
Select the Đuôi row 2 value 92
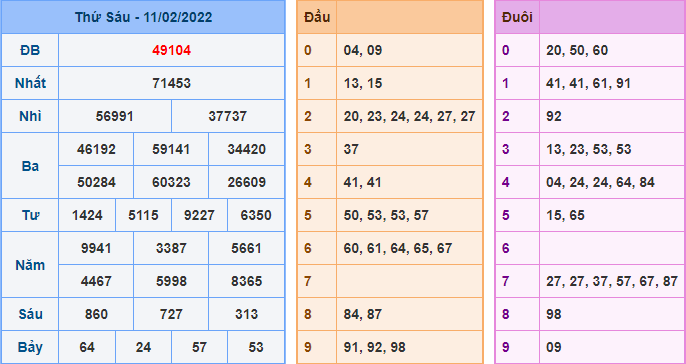pos(553,116)
